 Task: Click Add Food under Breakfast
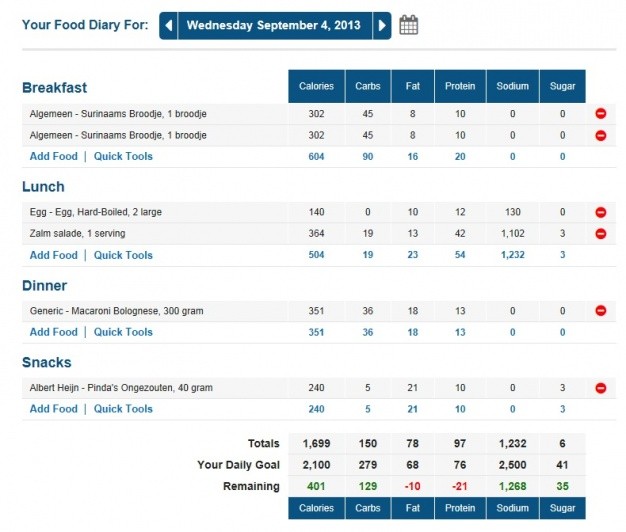[53, 156]
